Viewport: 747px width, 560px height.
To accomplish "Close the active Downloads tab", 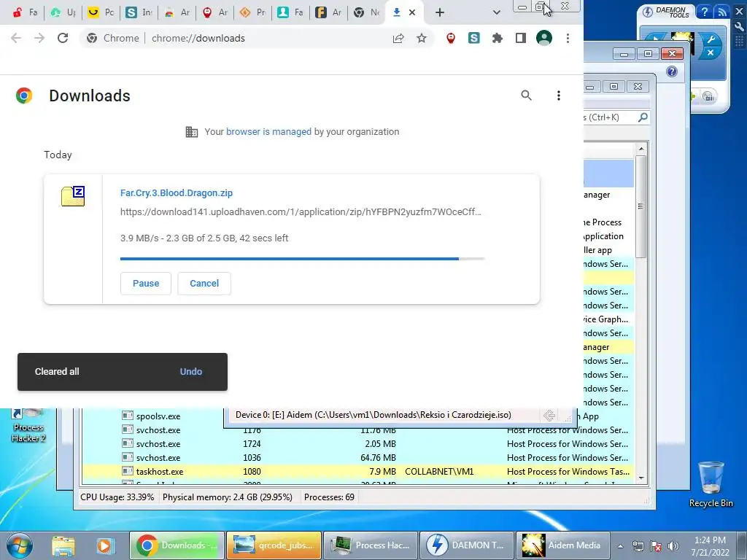I will (412, 13).
